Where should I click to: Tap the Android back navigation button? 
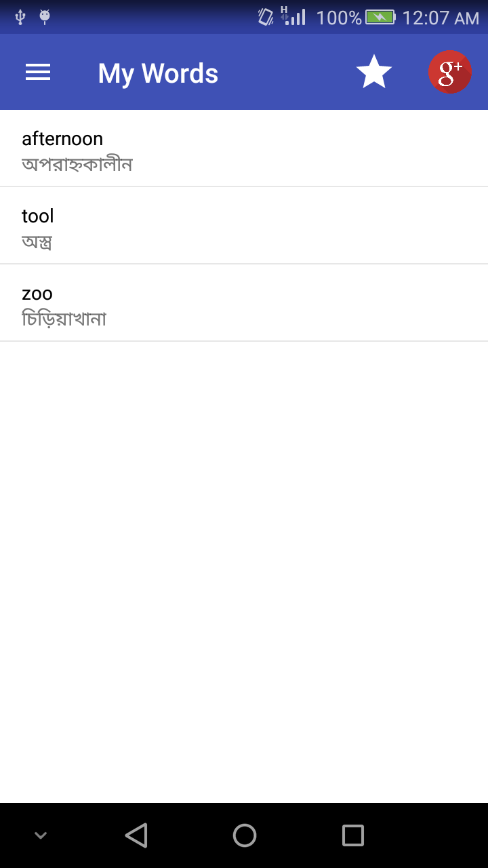pyautogui.click(x=136, y=835)
